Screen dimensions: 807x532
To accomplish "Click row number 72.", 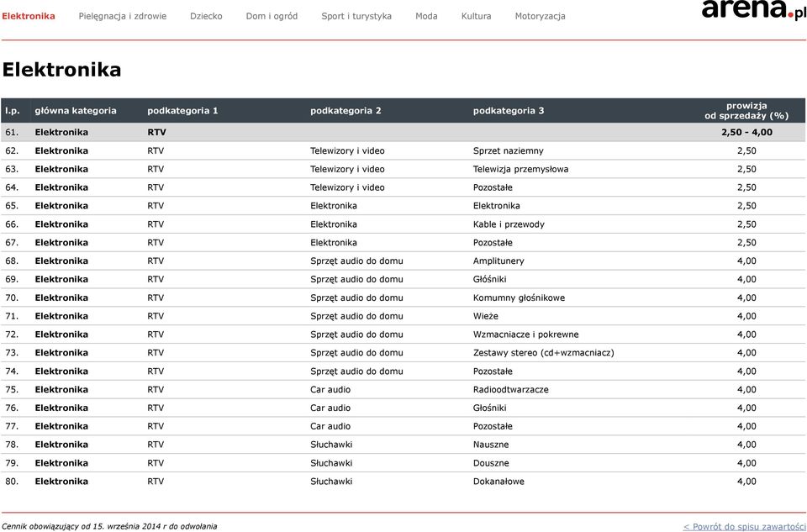I will click(12, 334).
